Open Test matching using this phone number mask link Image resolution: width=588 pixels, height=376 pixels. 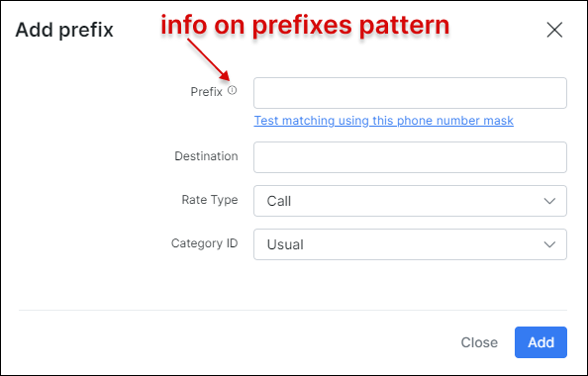coord(384,121)
